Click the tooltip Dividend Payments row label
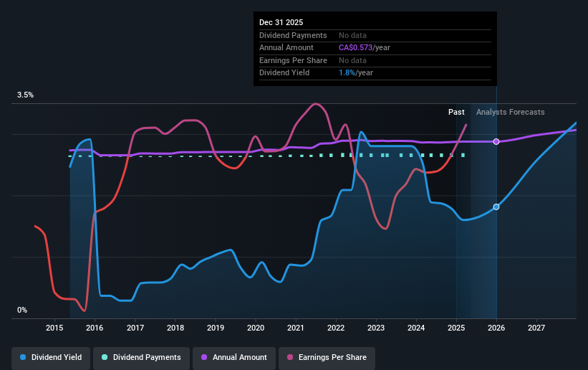588x370 pixels. tap(293, 35)
